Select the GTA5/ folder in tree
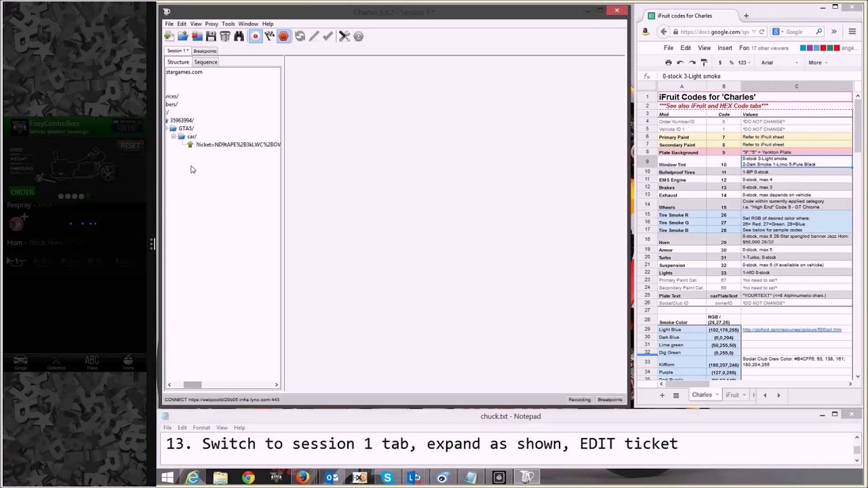 (186, 128)
